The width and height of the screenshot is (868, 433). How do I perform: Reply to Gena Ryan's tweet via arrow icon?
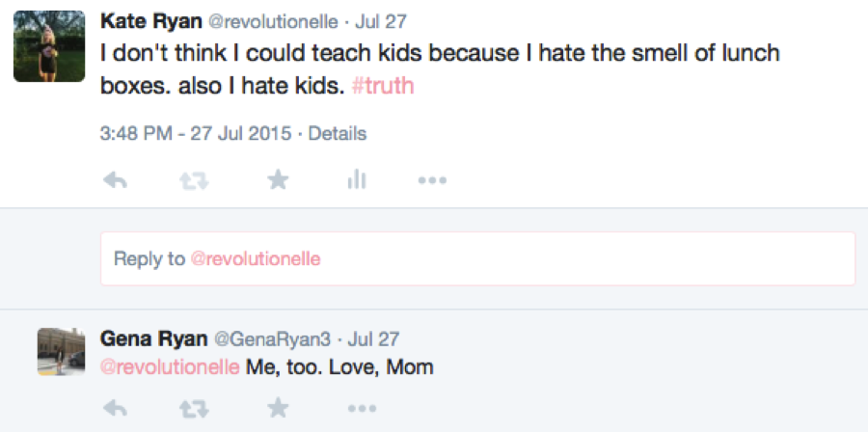[116, 409]
